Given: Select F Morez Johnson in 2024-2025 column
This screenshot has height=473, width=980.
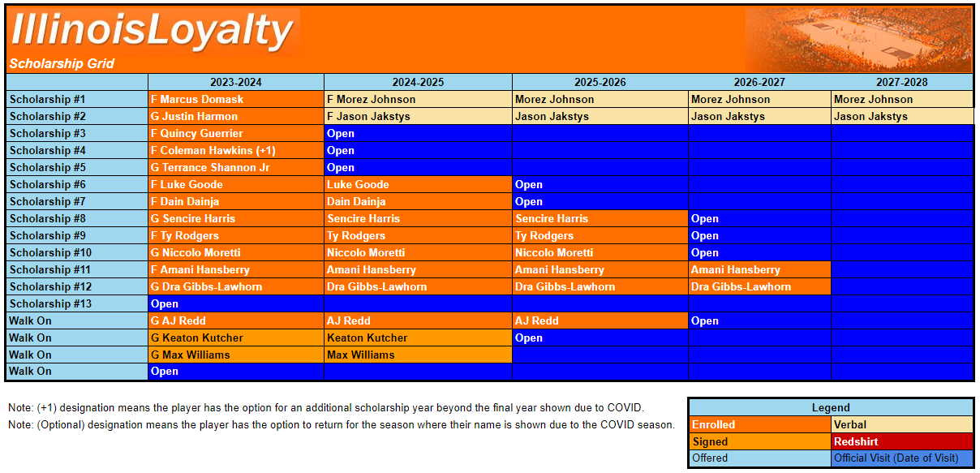Looking at the screenshot, I should click(x=417, y=99).
